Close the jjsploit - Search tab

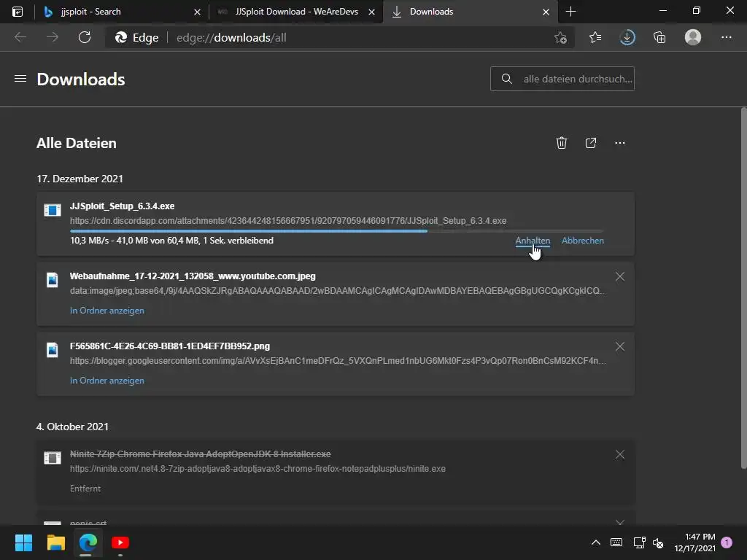(197, 12)
